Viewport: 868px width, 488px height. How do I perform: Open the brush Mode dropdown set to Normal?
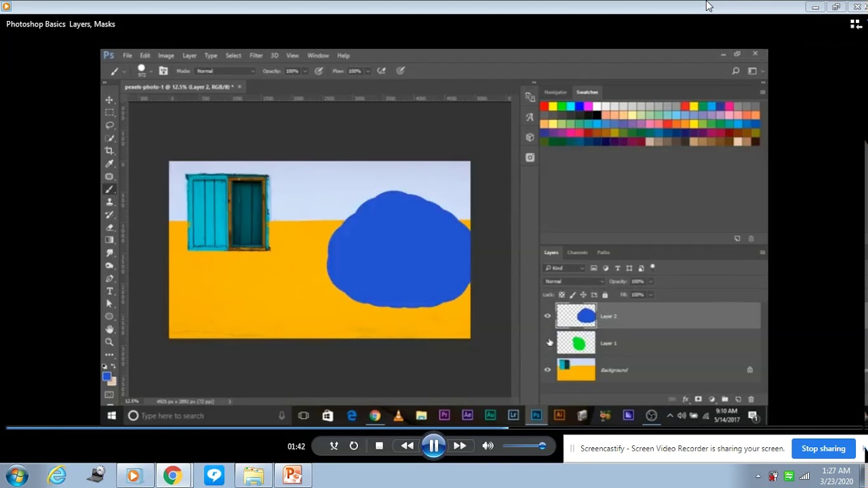(225, 70)
